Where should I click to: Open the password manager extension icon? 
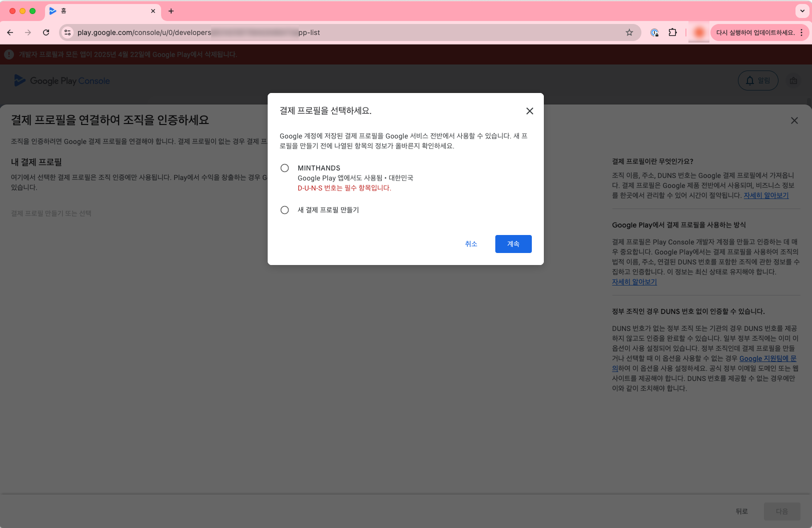[654, 32]
